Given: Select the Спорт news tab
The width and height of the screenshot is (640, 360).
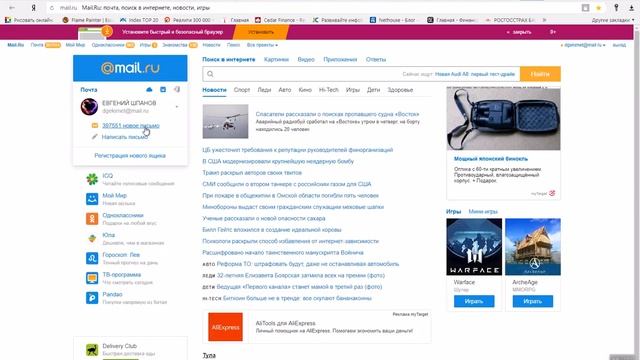Looking at the screenshot, I should click(242, 90).
